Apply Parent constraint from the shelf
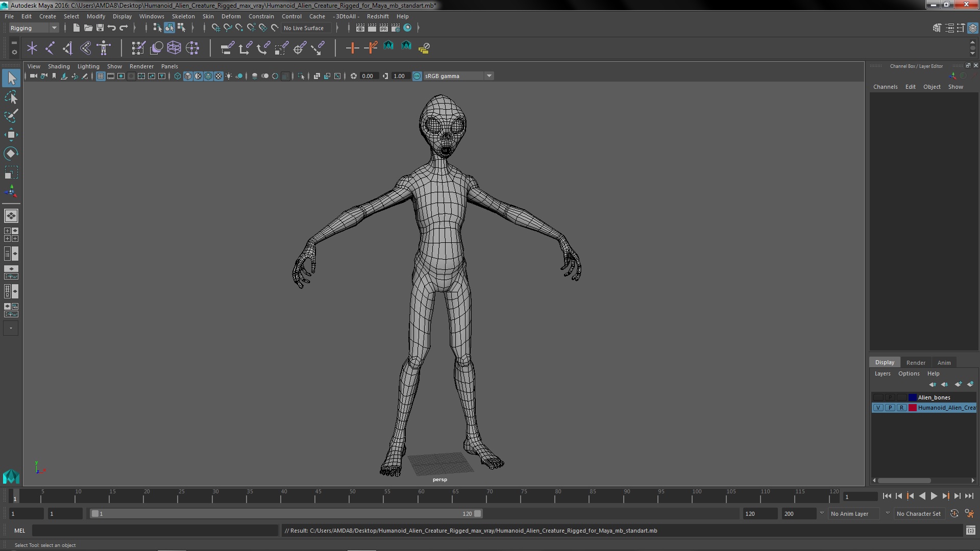980x551 pixels. click(227, 48)
